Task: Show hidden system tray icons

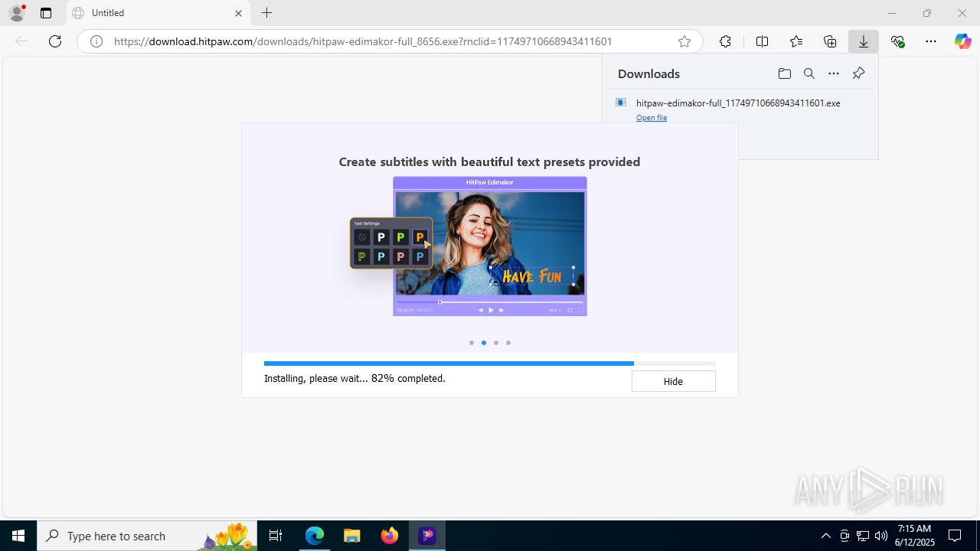Action: (x=825, y=536)
